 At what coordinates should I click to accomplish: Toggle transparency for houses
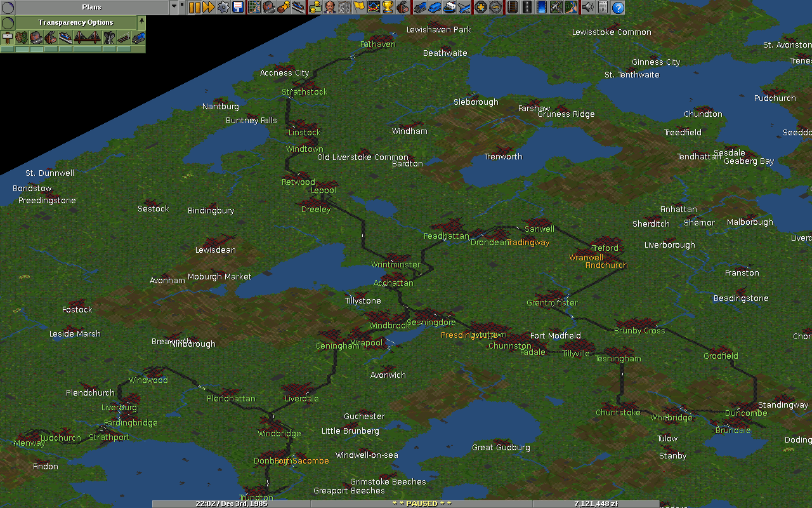point(36,38)
